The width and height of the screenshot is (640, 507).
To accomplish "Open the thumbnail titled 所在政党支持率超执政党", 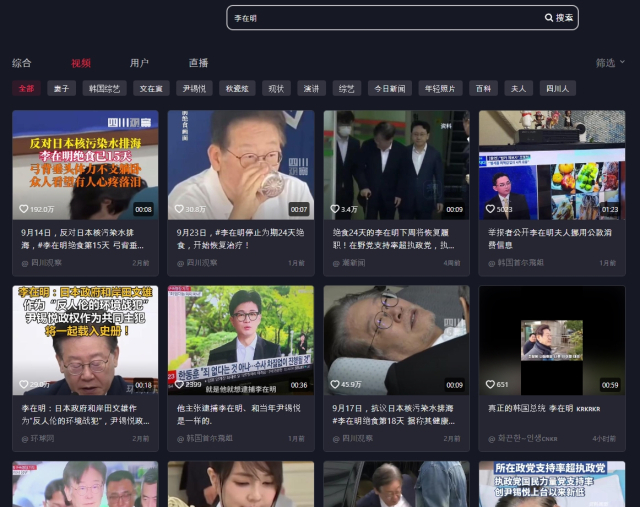I will (x=552, y=484).
